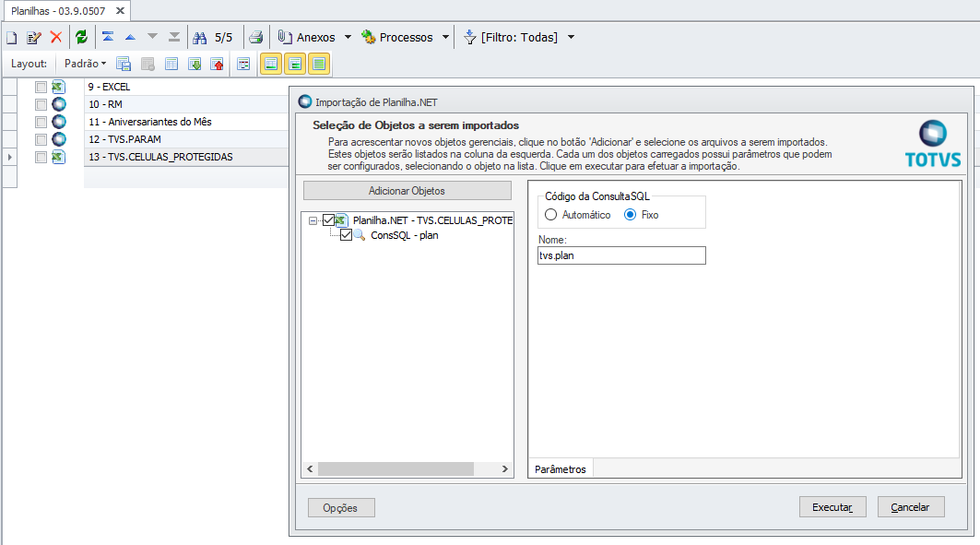Click the grid icon with red up arrow
The height and width of the screenshot is (545, 980).
pyautogui.click(x=217, y=64)
